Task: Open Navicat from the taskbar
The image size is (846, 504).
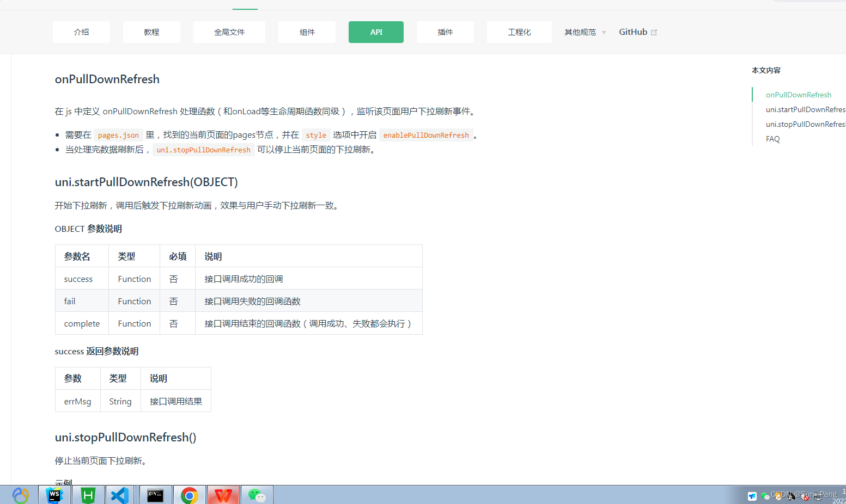Action: point(21,495)
